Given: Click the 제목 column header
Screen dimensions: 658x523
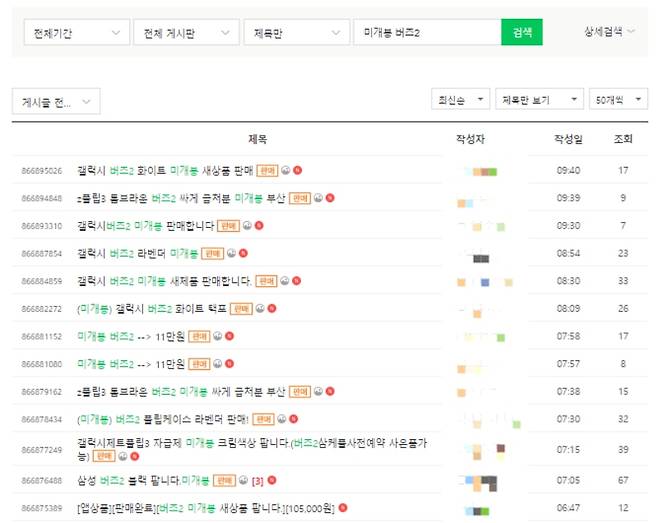Looking at the screenshot, I should [x=257, y=139].
